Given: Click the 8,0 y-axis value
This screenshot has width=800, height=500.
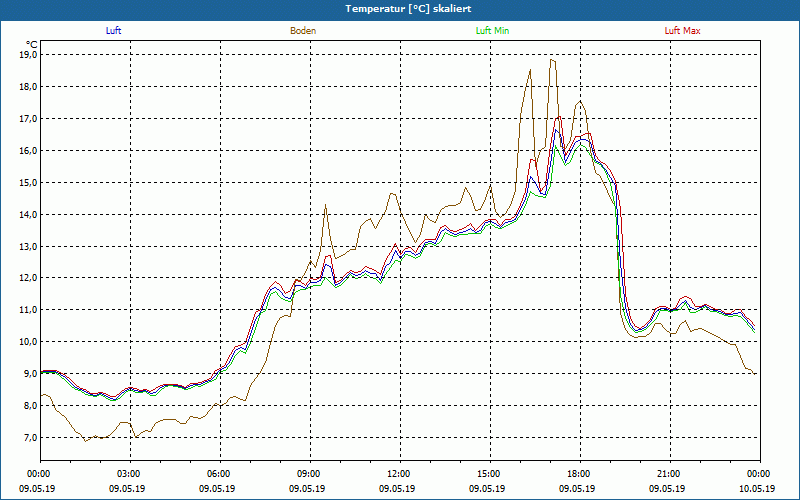Looking at the screenshot, I should coord(30,406).
